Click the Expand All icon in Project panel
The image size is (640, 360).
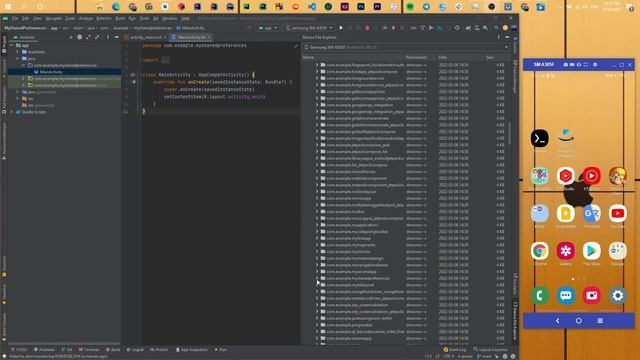click(x=88, y=37)
